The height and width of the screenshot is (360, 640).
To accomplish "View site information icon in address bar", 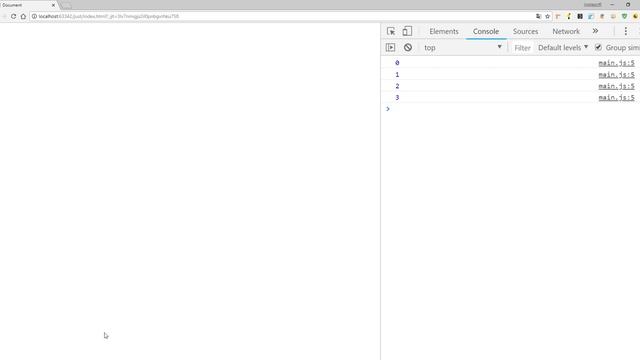I will point(34,16).
